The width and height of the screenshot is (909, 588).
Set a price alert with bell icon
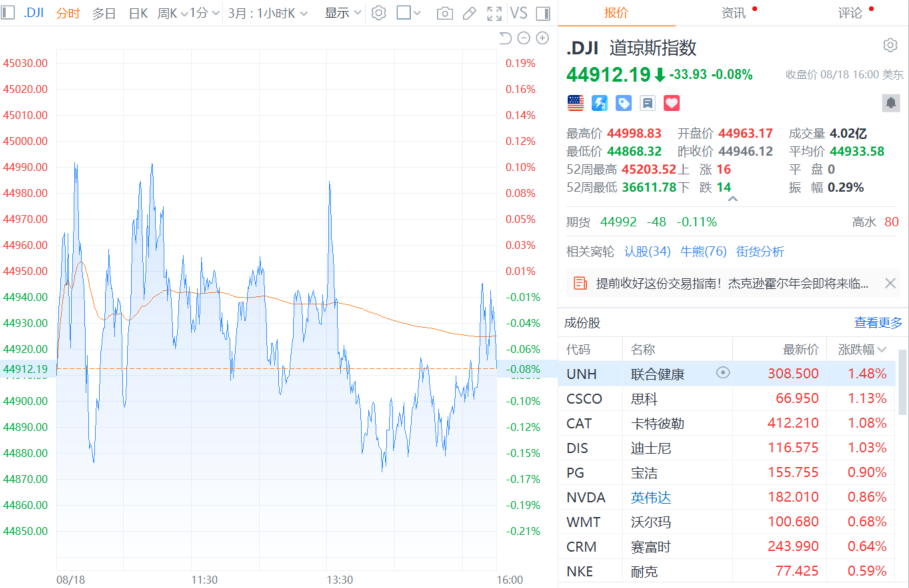coord(891,103)
